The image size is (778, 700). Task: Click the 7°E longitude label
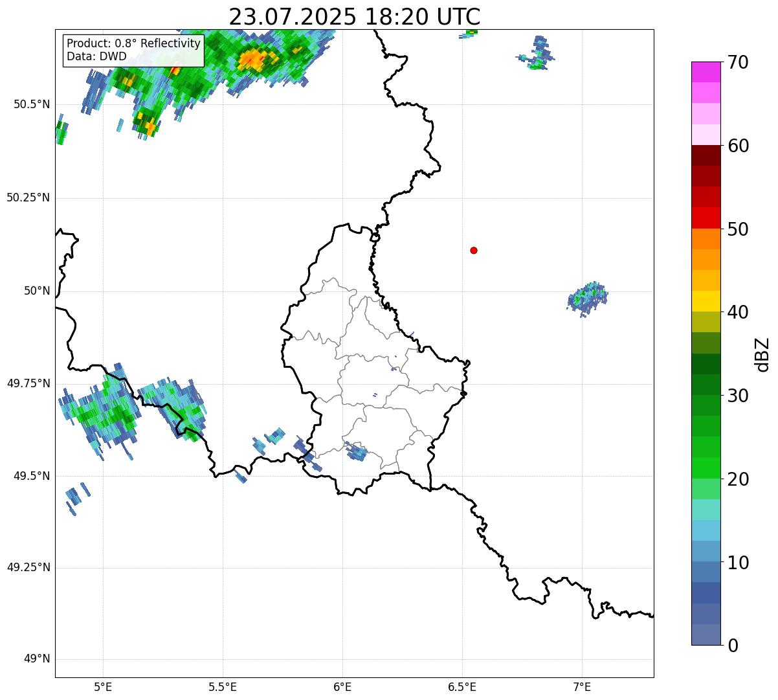click(582, 686)
